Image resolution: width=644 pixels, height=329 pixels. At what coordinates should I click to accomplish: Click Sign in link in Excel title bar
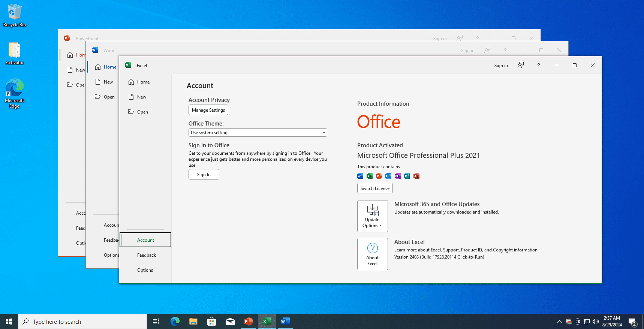point(501,66)
